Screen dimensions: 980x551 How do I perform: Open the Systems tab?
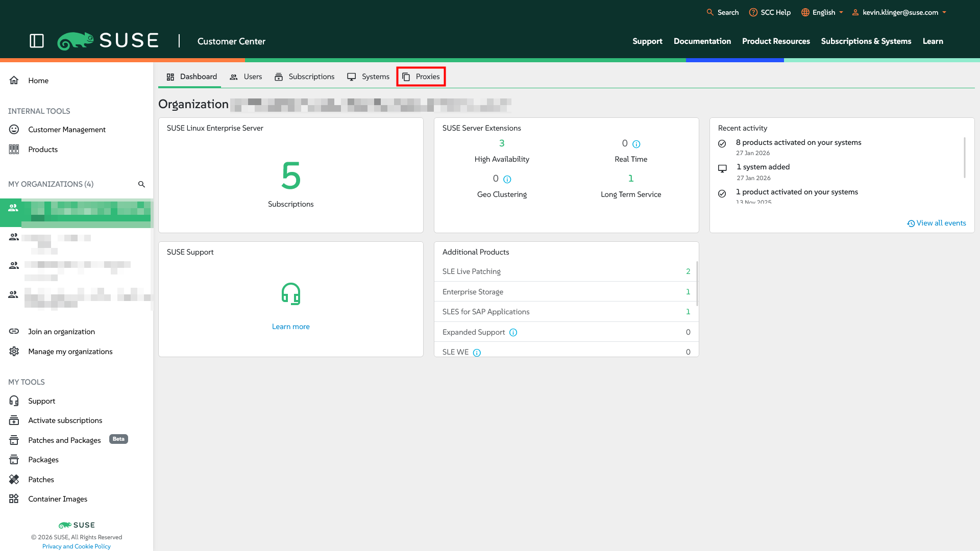tap(369, 77)
